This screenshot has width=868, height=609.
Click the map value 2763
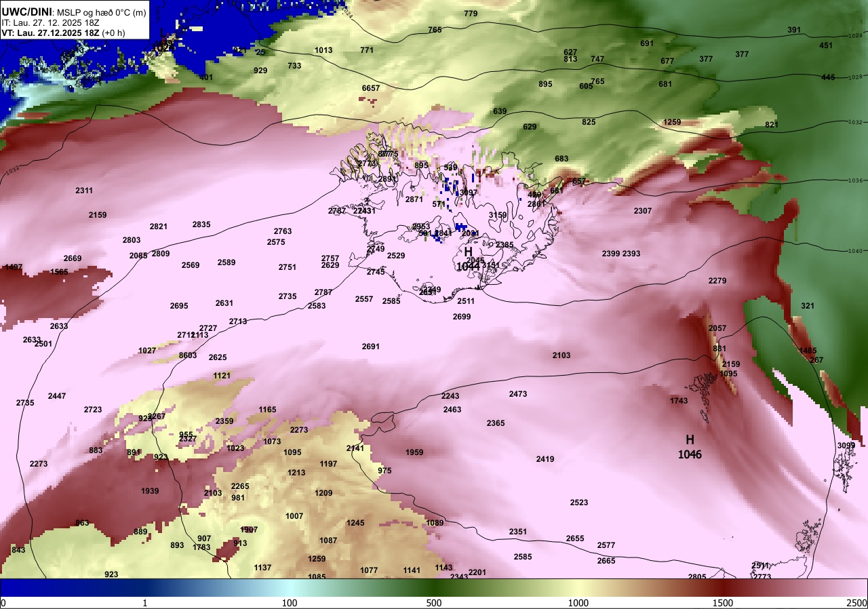point(283,231)
